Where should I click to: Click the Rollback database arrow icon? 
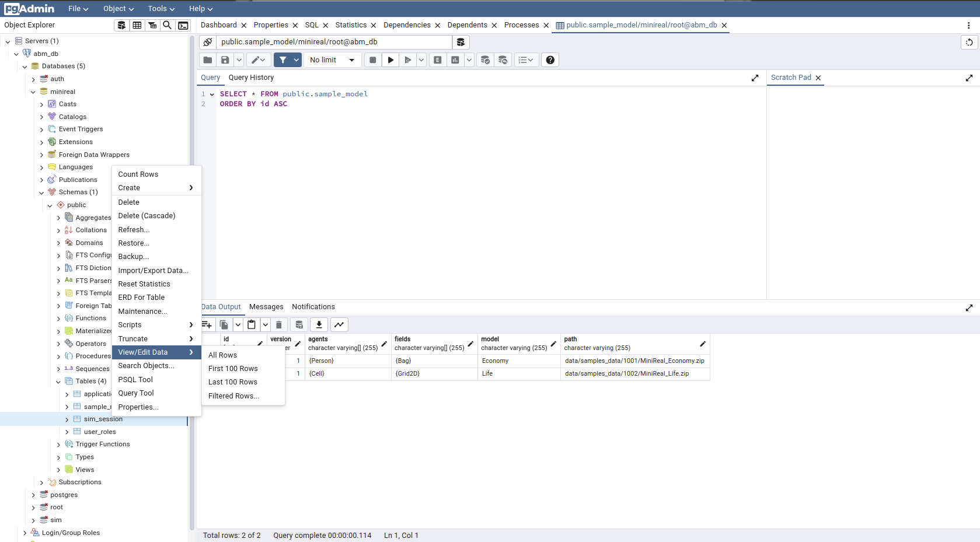503,60
